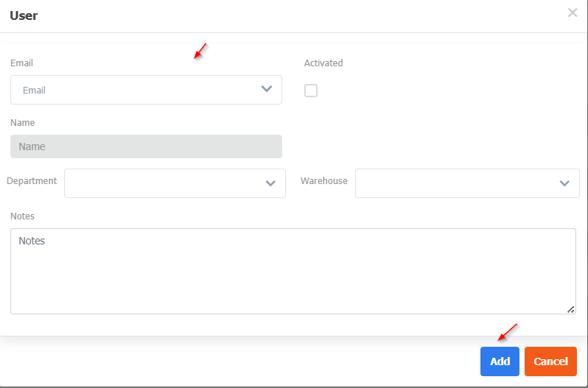
Task: Click into the Notes text area
Action: tap(293, 271)
